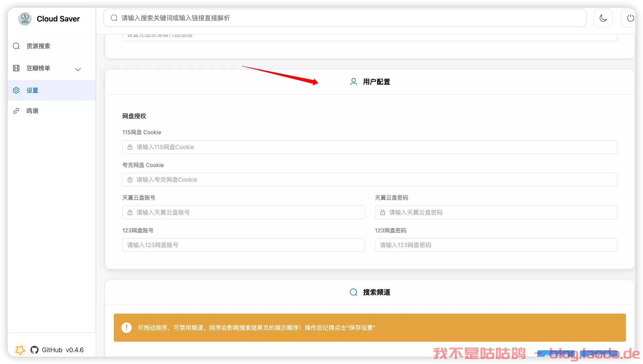The height and width of the screenshot is (364, 643).
Task: Select 设置 in the sidebar
Action: coord(52,90)
